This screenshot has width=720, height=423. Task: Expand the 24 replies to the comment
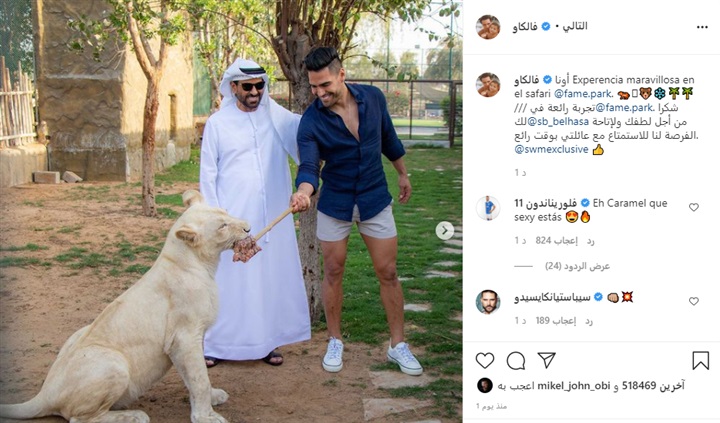tap(577, 266)
